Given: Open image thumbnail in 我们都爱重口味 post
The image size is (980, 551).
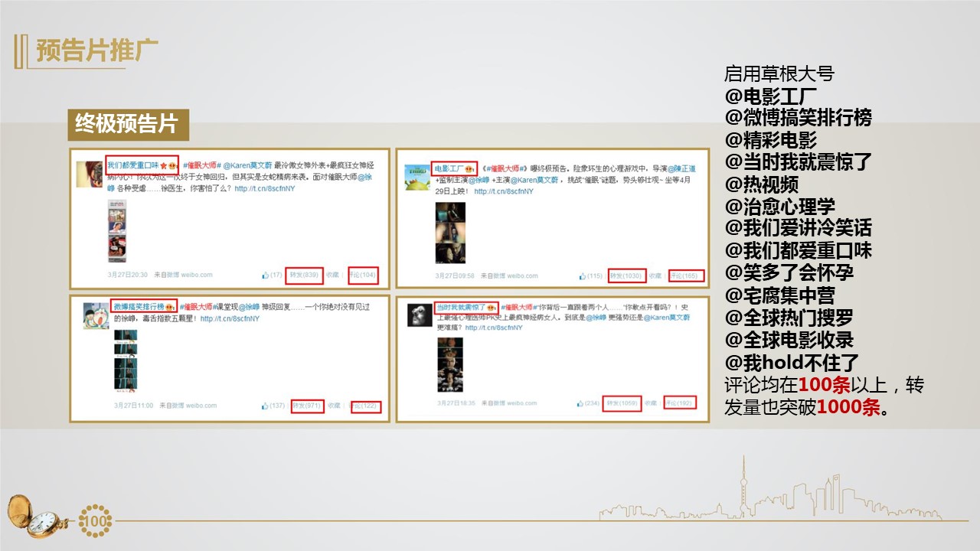Looking at the screenshot, I should [x=117, y=230].
